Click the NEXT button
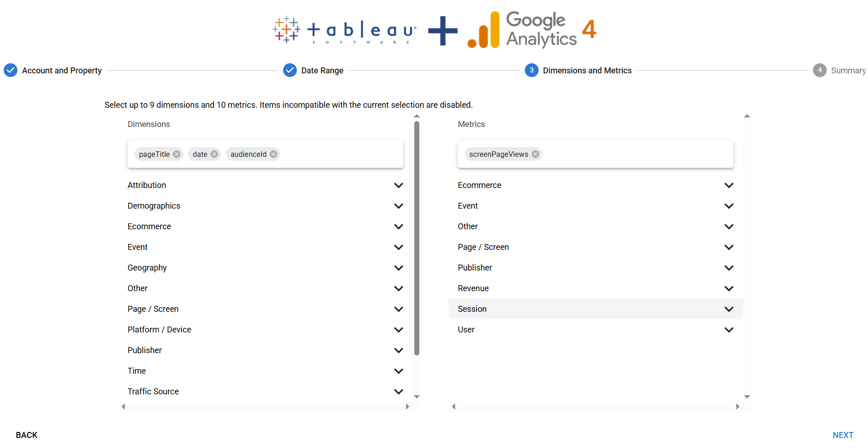 pos(843,435)
